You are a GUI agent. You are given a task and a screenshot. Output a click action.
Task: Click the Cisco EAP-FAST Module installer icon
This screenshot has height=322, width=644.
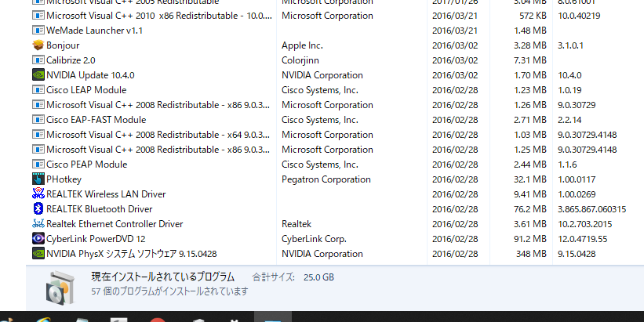38,120
